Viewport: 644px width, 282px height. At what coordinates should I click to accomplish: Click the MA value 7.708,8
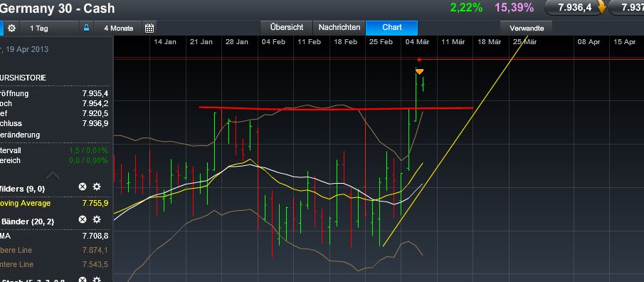click(x=95, y=236)
